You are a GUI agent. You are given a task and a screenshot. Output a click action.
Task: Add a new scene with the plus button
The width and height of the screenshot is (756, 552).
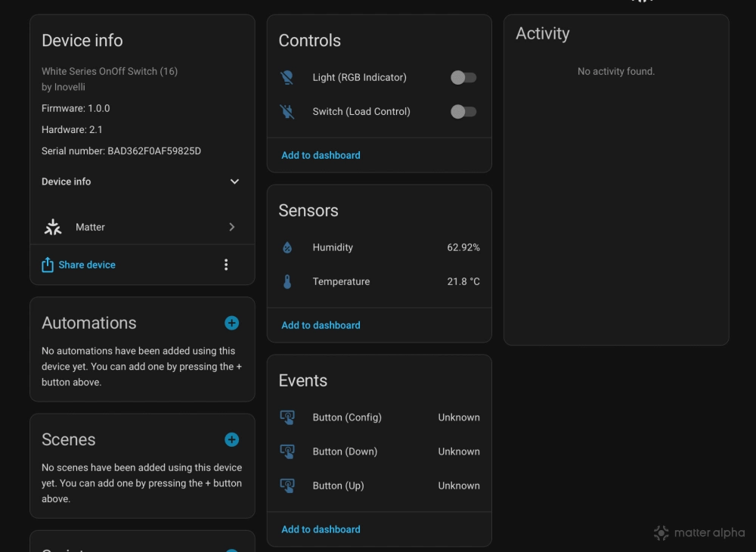coord(232,439)
